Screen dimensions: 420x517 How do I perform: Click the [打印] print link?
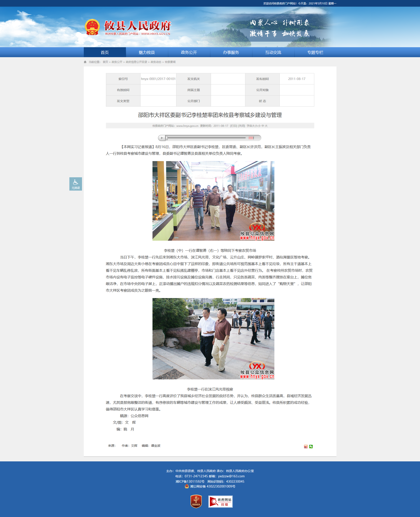233,126
